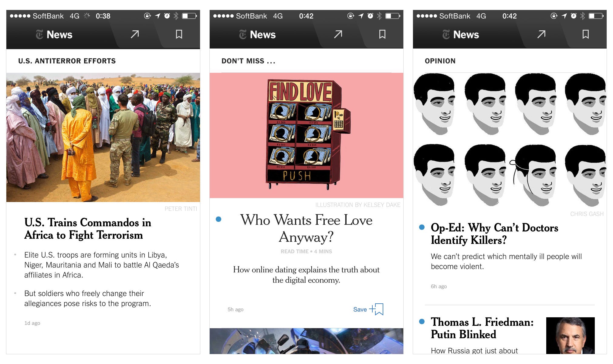This screenshot has height=364, width=613.
Task: Tap the share arrow in the first phone header
Action: click(x=135, y=34)
